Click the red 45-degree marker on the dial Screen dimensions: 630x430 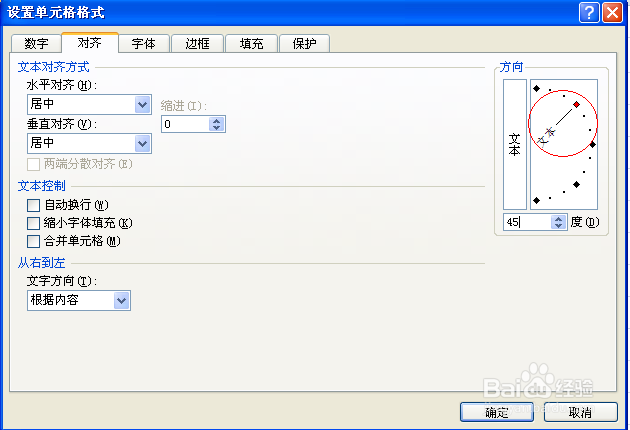[577, 104]
